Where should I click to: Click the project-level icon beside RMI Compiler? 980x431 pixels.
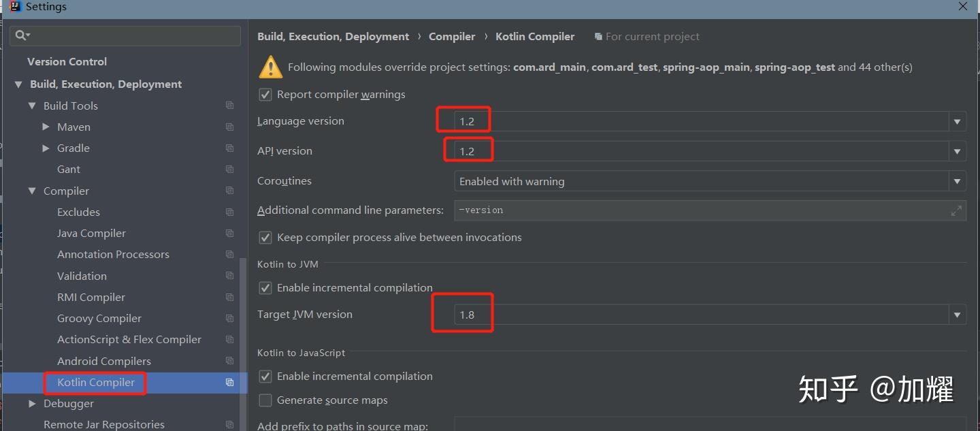pyautogui.click(x=229, y=297)
